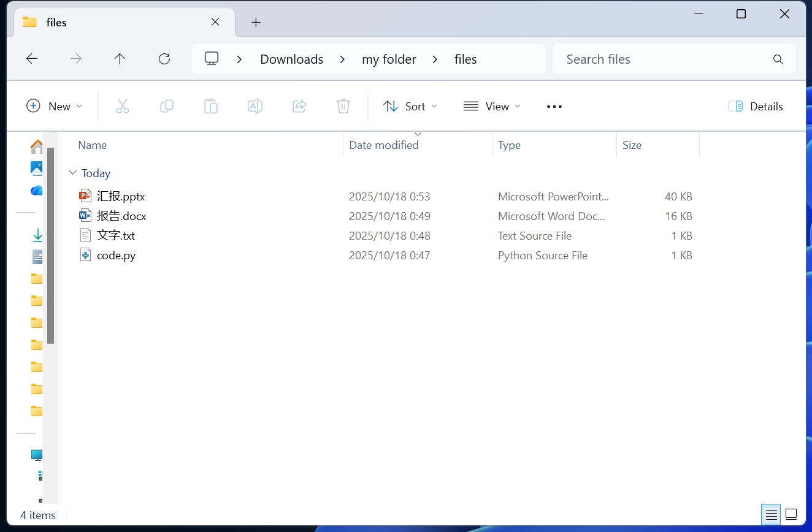Click the Share icon in toolbar
Screen dimensions: 812x532
tap(299, 107)
